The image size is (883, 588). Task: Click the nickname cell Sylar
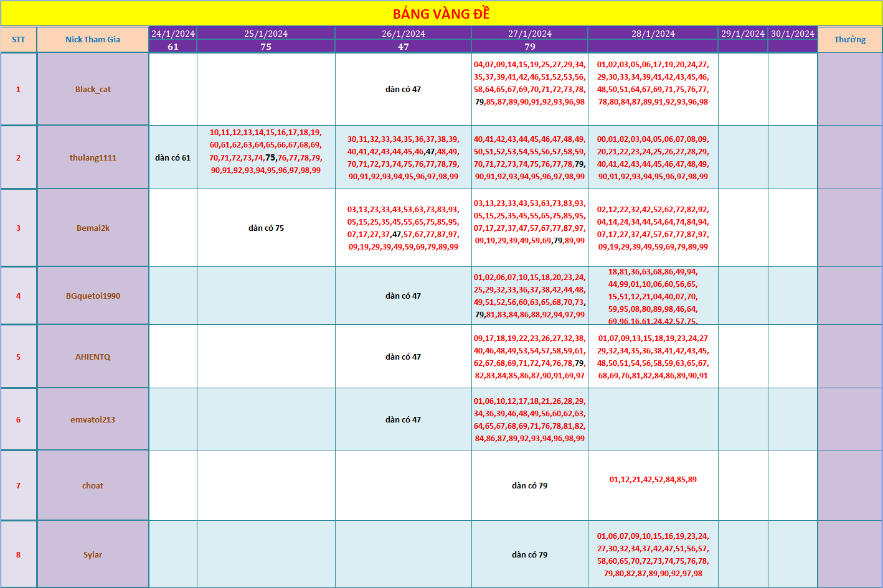pos(93,554)
